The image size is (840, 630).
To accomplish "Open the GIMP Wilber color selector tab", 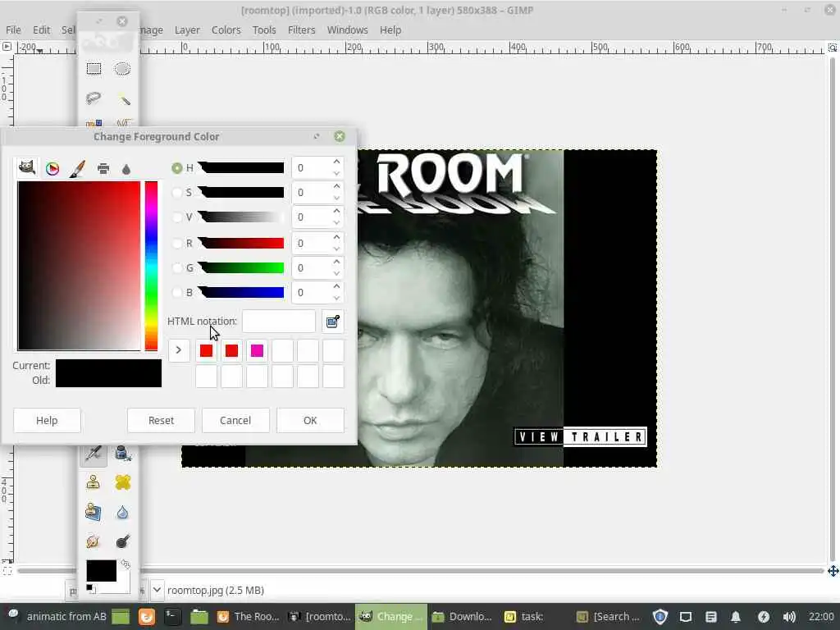I will (x=27, y=167).
